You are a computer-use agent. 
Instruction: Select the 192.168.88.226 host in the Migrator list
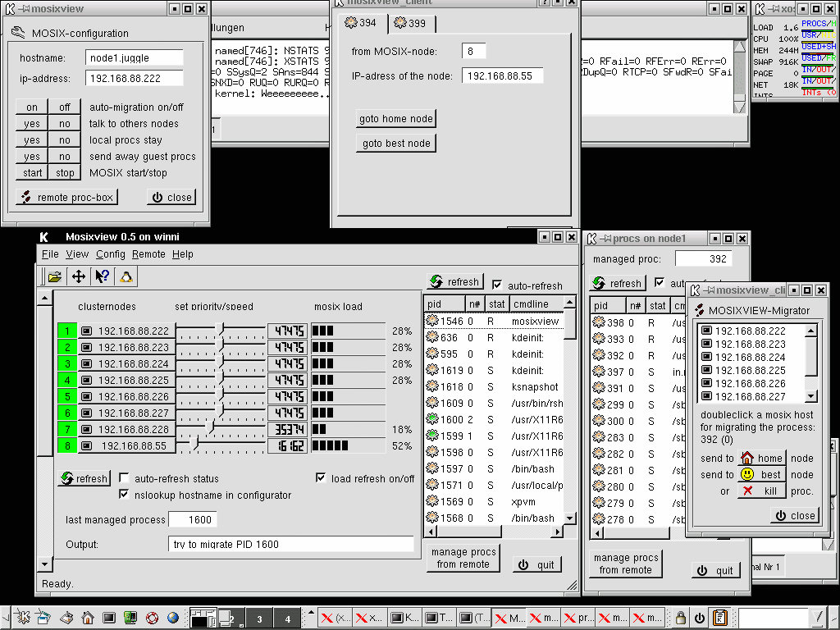click(743, 384)
